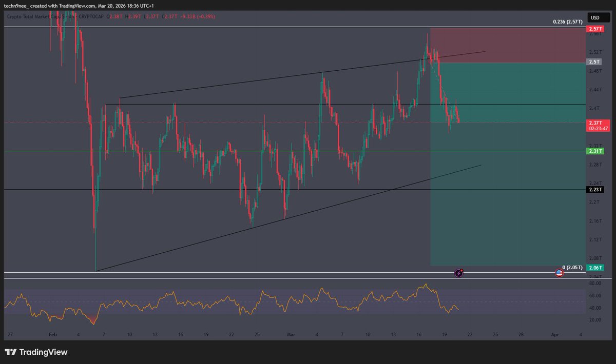Click the US flag economic event icon
This screenshot has height=364, width=616.
click(x=560, y=273)
